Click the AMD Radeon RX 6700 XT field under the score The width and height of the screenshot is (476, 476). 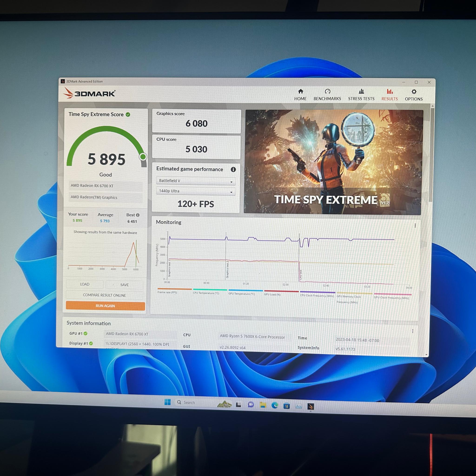[x=106, y=186]
